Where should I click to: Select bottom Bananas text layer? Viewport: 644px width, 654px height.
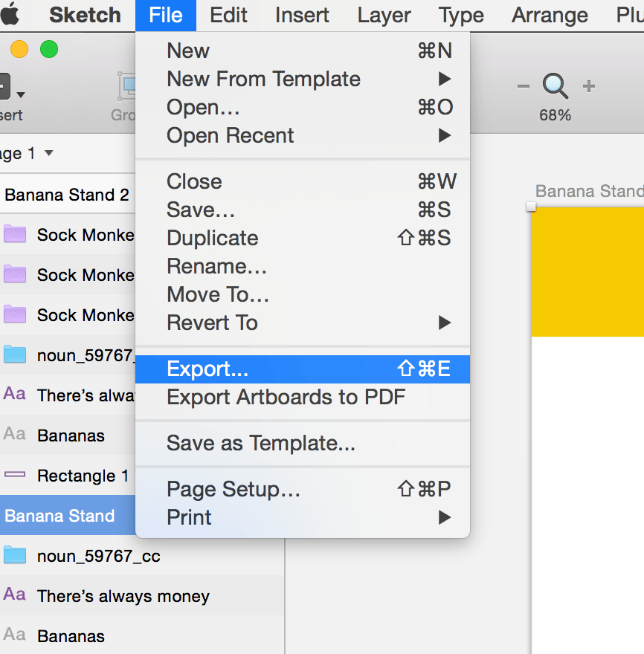pyautogui.click(x=142, y=635)
